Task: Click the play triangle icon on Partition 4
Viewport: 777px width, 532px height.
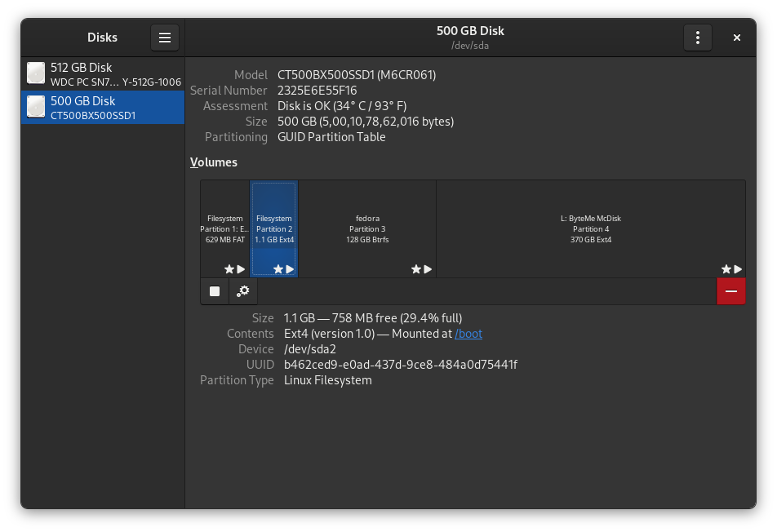Action: point(738,269)
